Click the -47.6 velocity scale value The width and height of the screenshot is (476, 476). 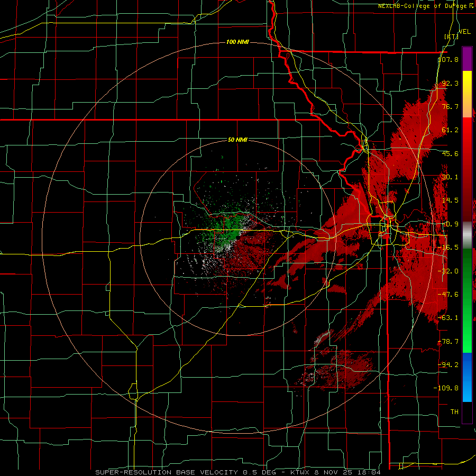(448, 295)
